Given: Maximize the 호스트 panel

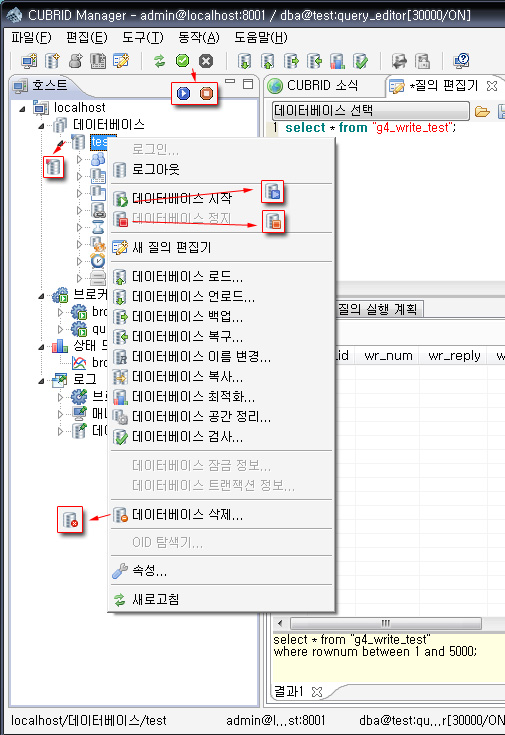Looking at the screenshot, I should click(248, 84).
